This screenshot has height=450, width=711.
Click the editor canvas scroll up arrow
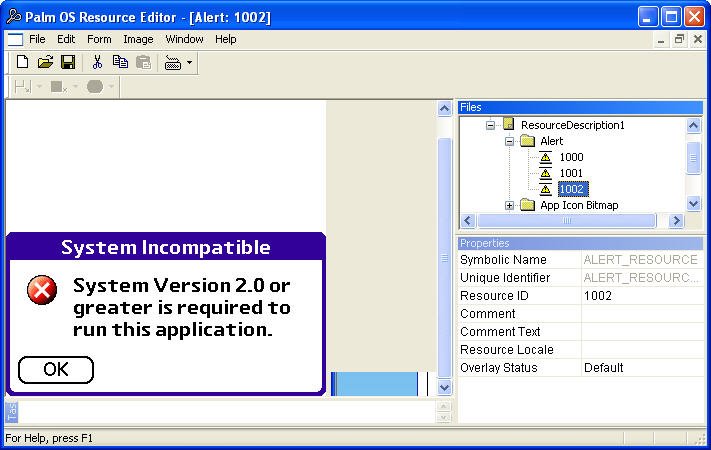click(445, 108)
